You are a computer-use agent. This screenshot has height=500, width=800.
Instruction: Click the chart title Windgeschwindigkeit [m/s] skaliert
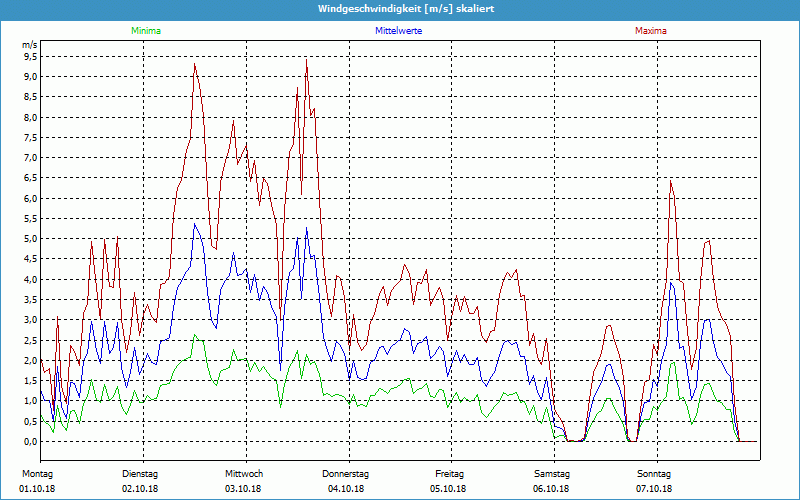pyautogui.click(x=406, y=9)
